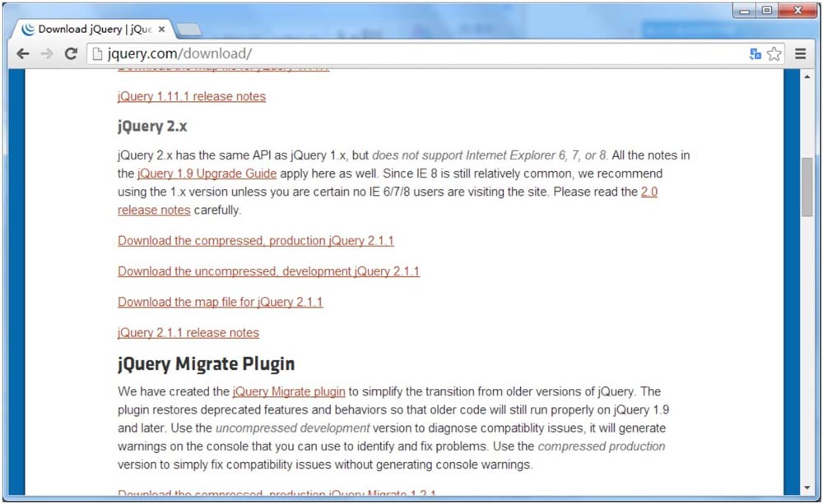Click the scrollbar up arrow

coord(807,76)
